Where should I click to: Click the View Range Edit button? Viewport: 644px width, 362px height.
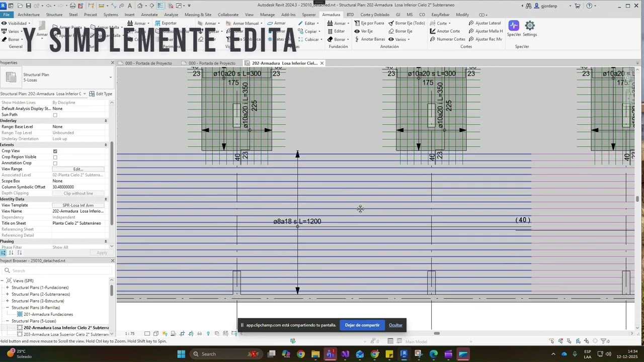click(78, 169)
